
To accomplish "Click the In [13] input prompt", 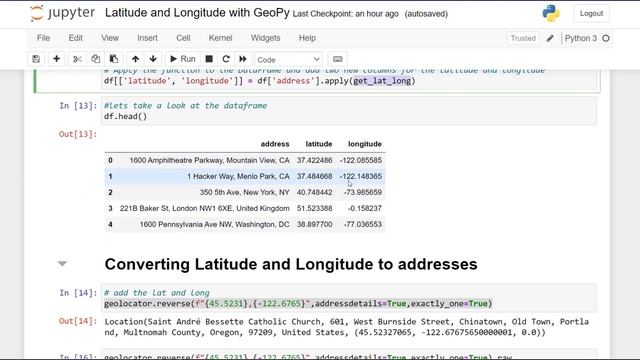I will (x=78, y=106).
